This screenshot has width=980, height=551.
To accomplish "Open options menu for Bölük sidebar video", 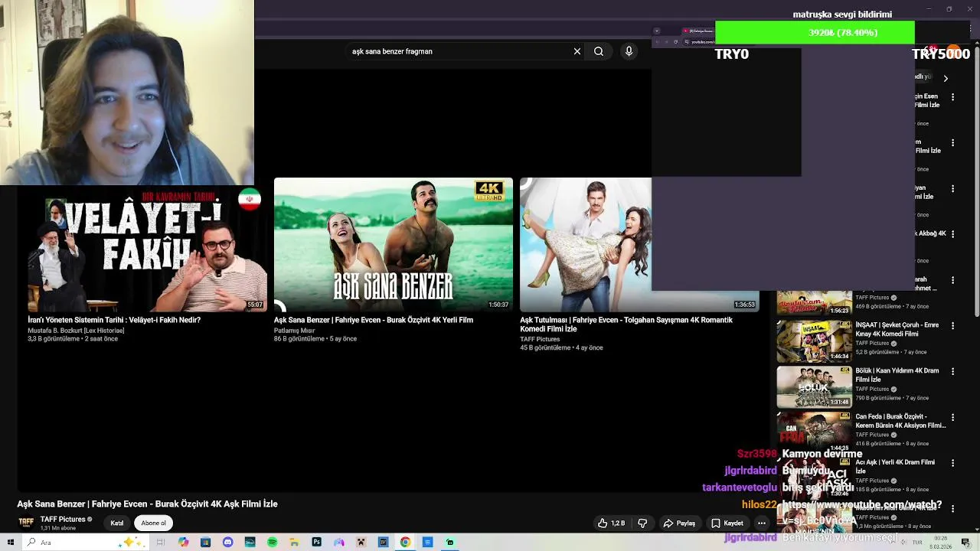I will 952,372.
